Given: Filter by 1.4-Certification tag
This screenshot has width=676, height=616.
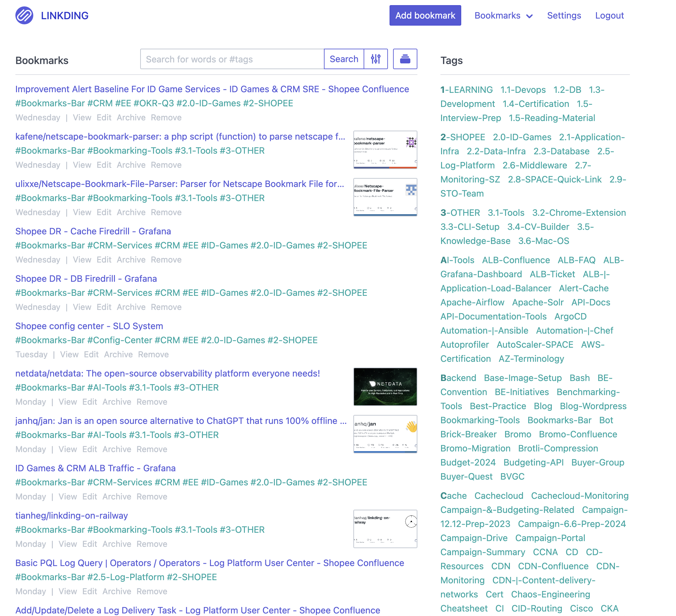Looking at the screenshot, I should tap(535, 104).
